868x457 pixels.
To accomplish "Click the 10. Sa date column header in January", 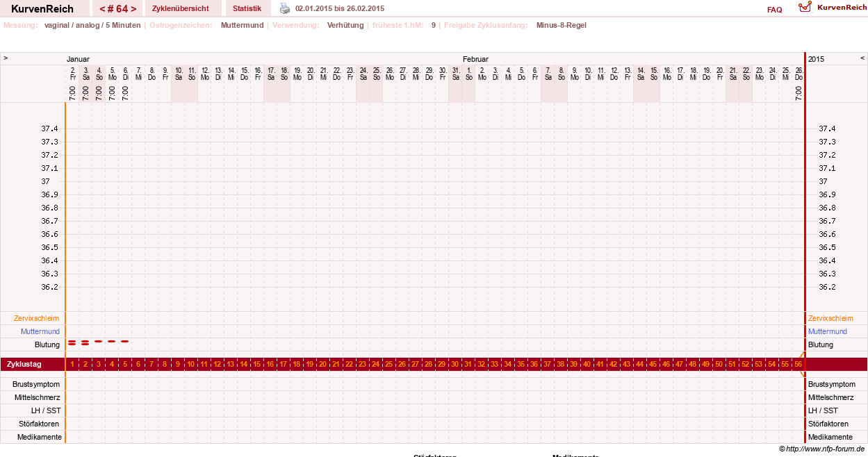I will tap(178, 73).
